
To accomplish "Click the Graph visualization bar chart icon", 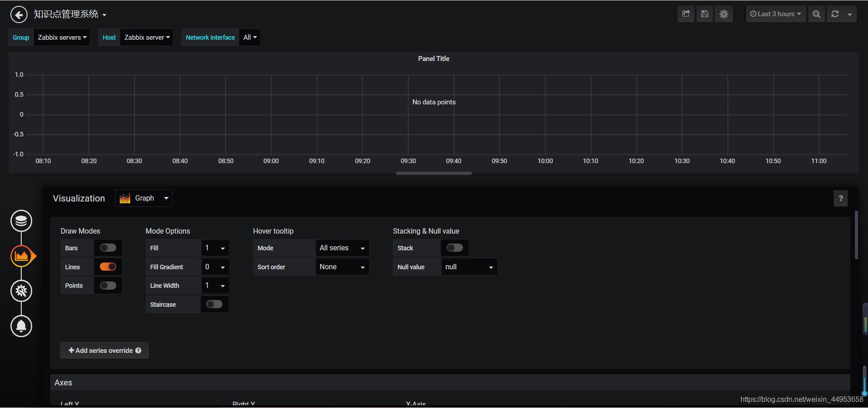I will pos(125,198).
